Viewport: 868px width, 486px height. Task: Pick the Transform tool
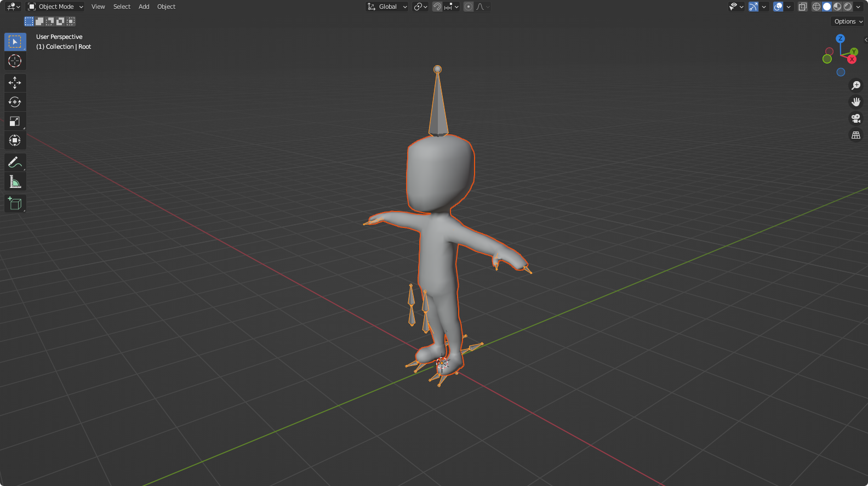click(x=15, y=140)
